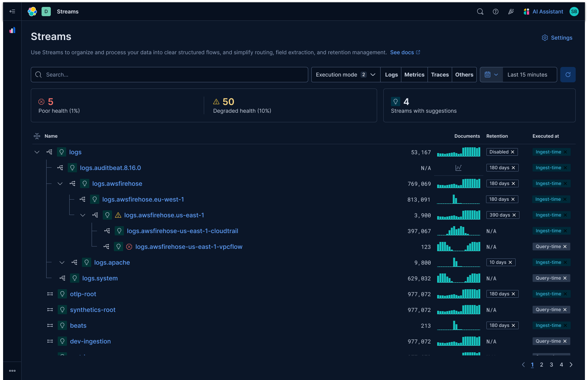Click suggestion bulb on logs row

pyautogui.click(x=62, y=152)
